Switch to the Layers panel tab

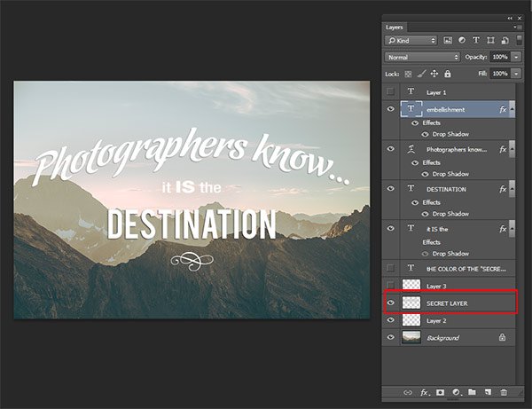[x=395, y=28]
